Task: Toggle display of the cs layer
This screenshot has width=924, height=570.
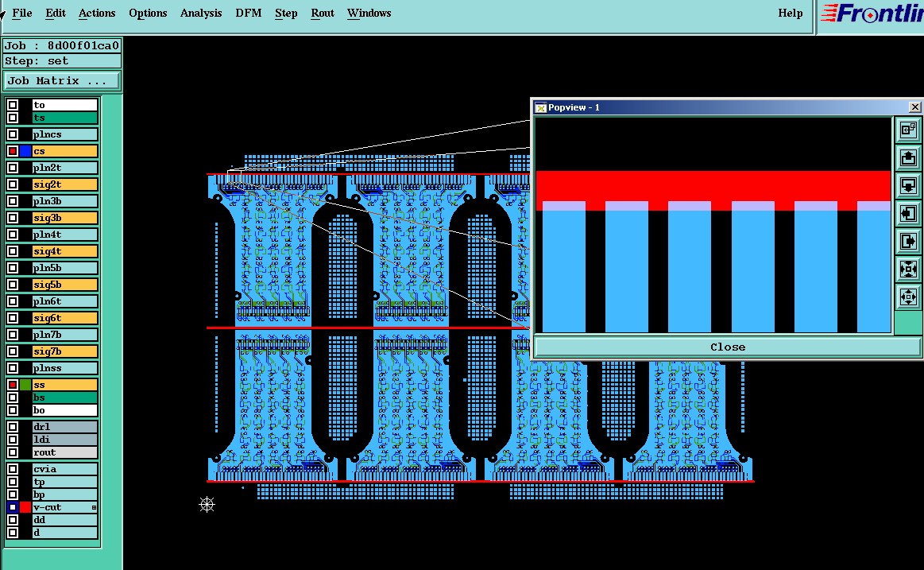Action: 13,151
